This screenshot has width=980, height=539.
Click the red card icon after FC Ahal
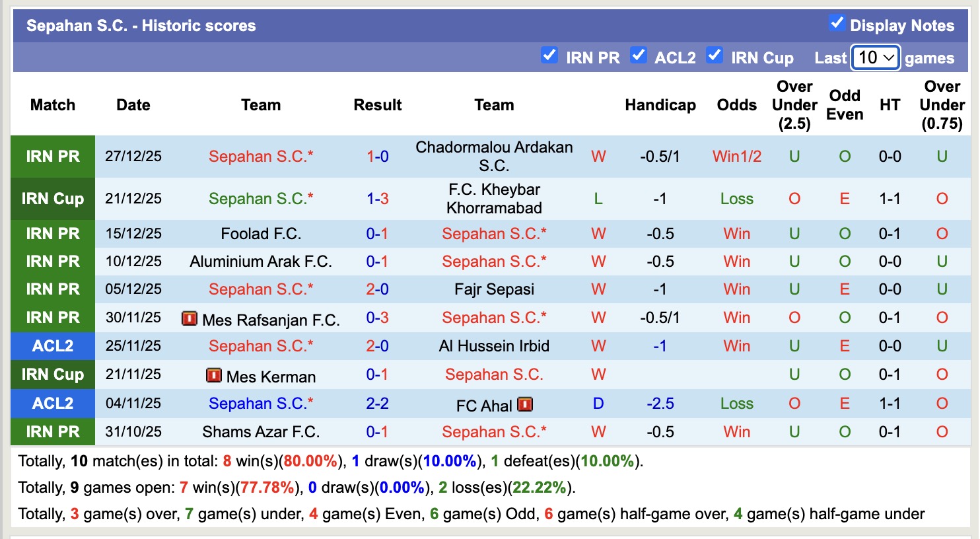(x=524, y=404)
